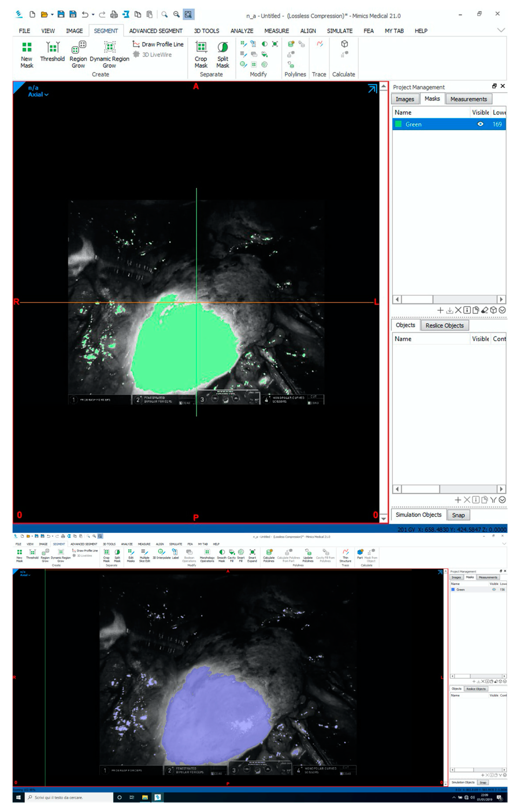Open the ADVANCED SEGMENT tab in the upper ribbon

[x=156, y=31]
